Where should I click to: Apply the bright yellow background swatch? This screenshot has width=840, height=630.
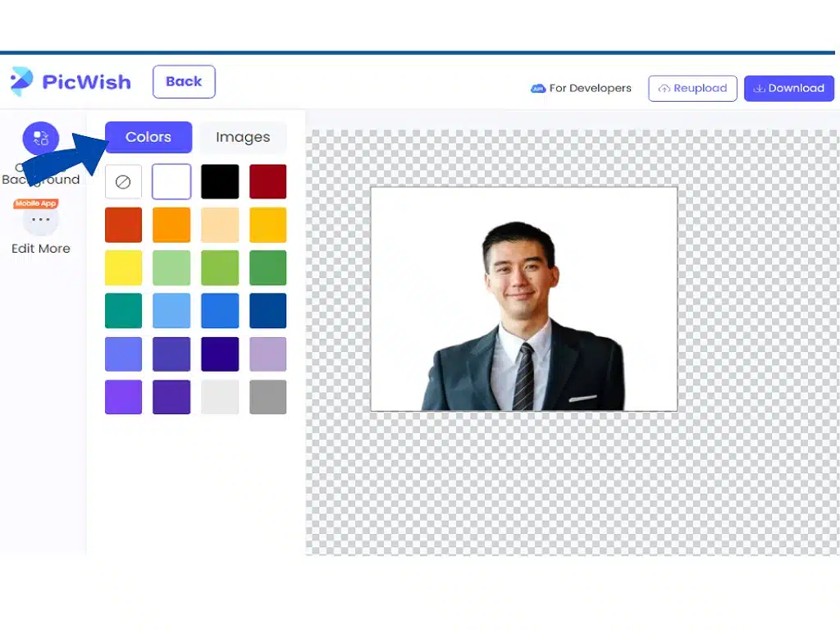pos(123,268)
